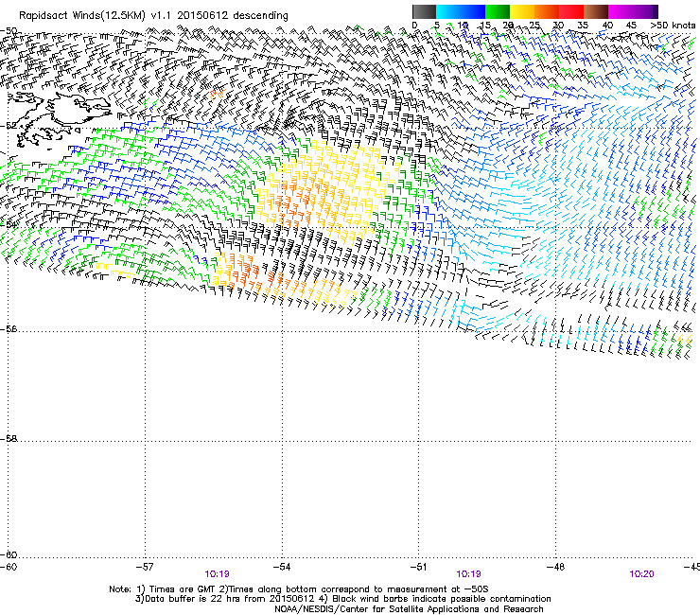
Task: Click the 'Rapidscat Winds(12.5KM) v1.1' title text
Action: click(96, 16)
